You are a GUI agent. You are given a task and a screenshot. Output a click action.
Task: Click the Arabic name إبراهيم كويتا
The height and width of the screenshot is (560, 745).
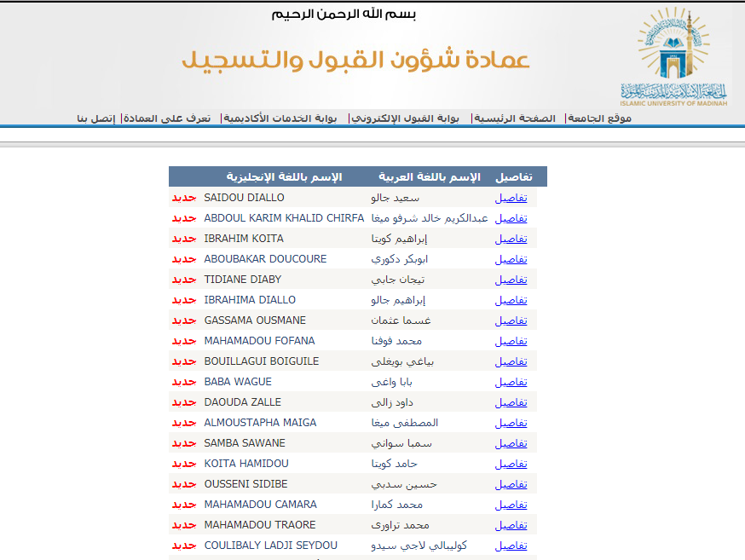[399, 239]
